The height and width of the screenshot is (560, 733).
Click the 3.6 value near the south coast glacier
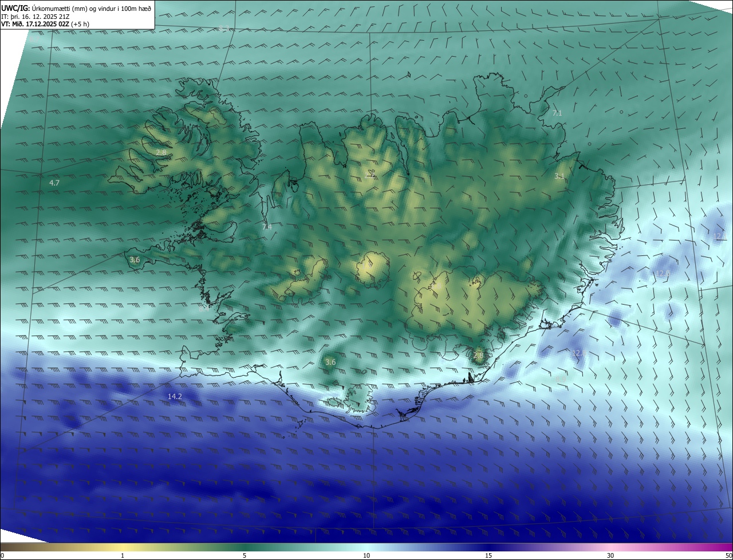point(330,362)
